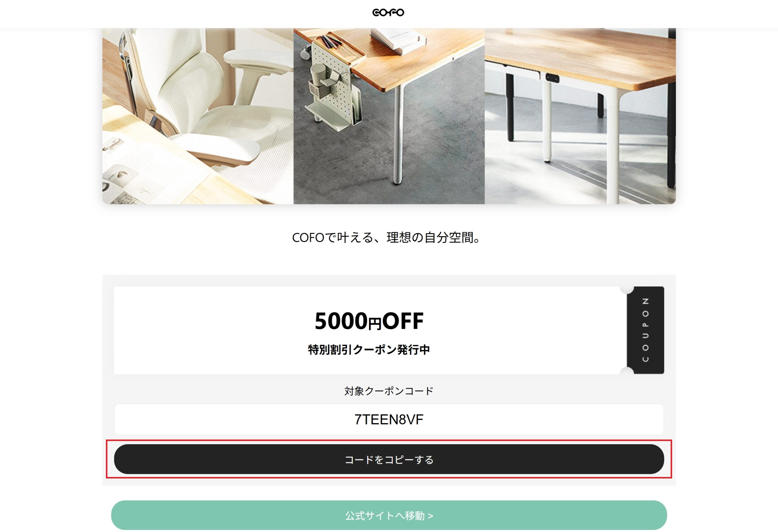This screenshot has width=778, height=532.
Task: Click the COFOで叶える、理想の自分空間 tagline
Action: point(387,237)
